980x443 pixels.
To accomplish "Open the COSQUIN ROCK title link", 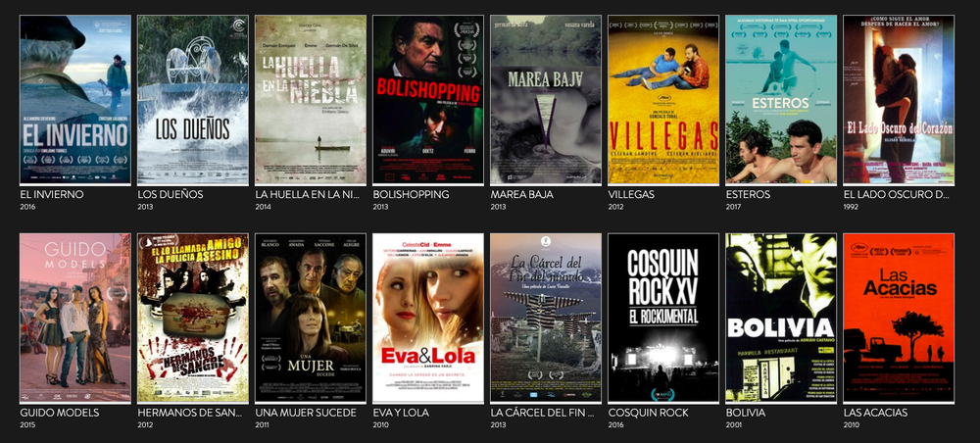I will pos(648,413).
